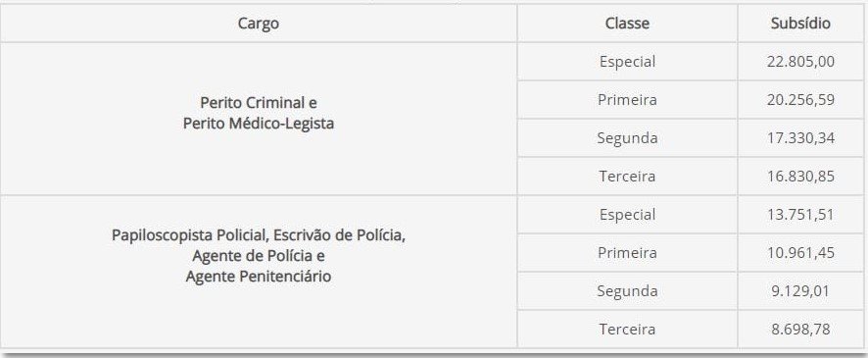Click the Cargo column header
The width and height of the screenshot is (868, 358).
259,24
